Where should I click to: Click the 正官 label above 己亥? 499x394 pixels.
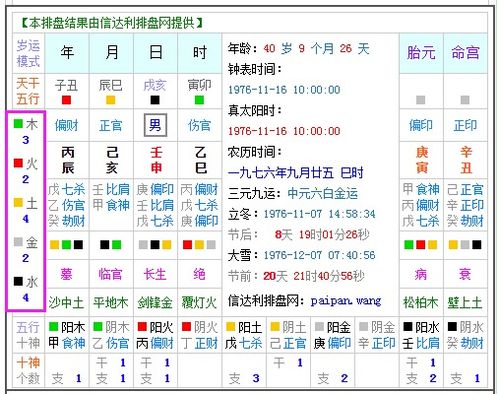[x=111, y=125]
